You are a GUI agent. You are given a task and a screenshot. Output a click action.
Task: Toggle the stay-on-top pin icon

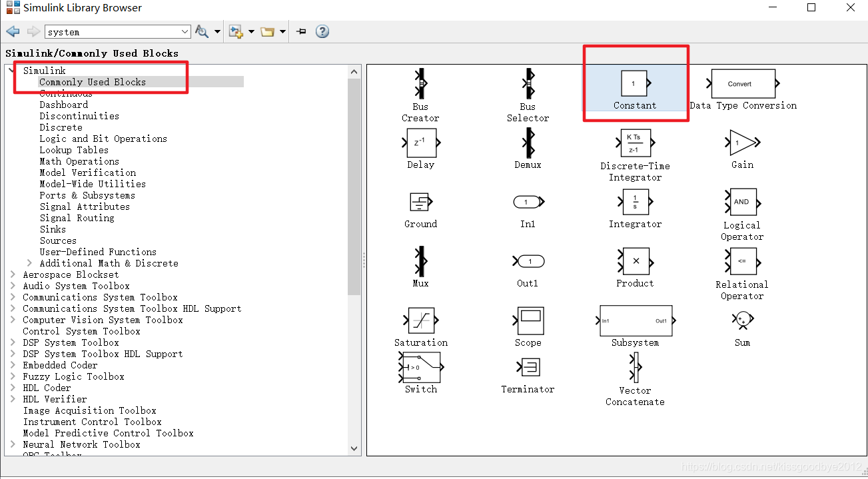301,31
